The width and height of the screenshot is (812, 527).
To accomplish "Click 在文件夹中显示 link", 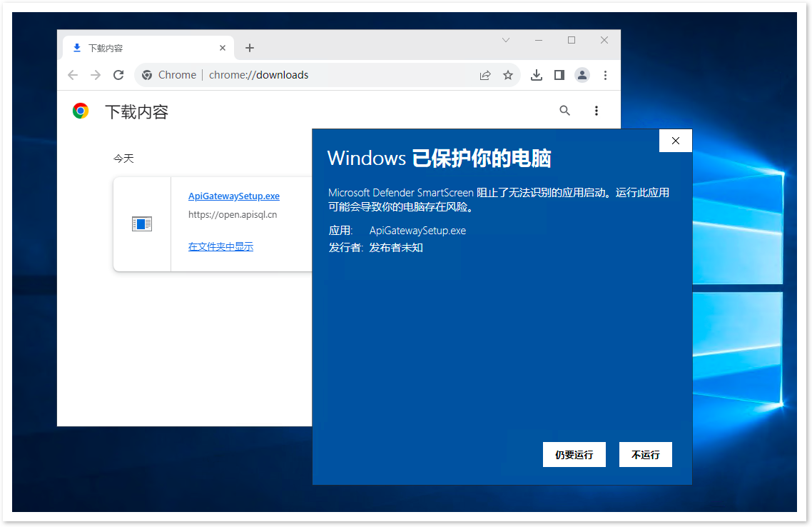I will (220, 246).
